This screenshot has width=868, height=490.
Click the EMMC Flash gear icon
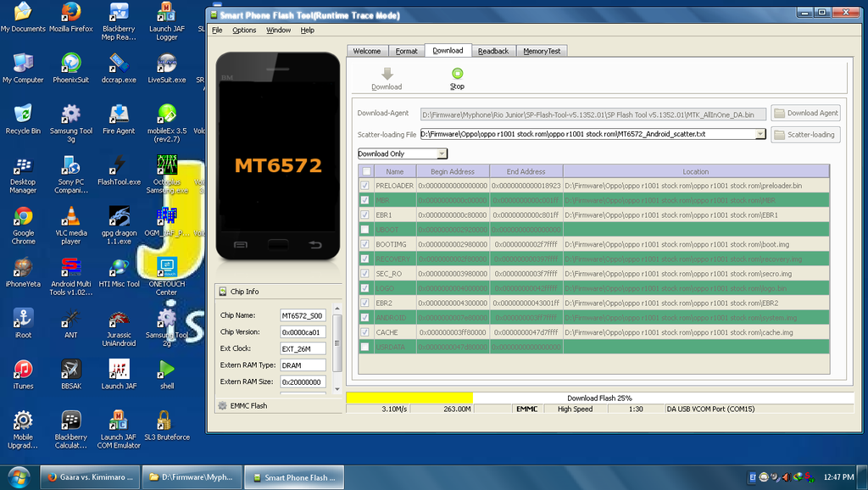pyautogui.click(x=223, y=406)
